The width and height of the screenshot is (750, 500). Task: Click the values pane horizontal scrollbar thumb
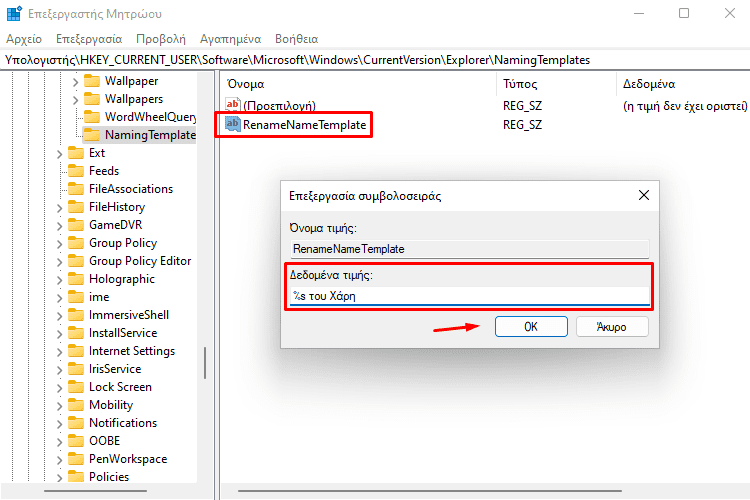click(x=430, y=491)
